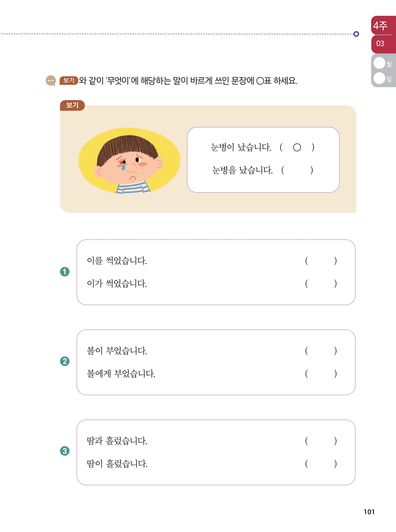396x532 pixels.
Task: Click the speech bubble icon beside instructions
Action: click(x=51, y=81)
